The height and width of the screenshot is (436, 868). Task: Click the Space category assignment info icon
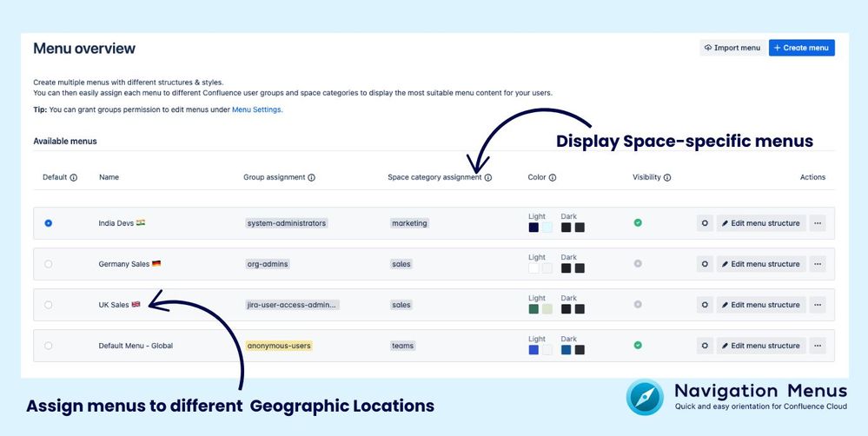coord(488,177)
